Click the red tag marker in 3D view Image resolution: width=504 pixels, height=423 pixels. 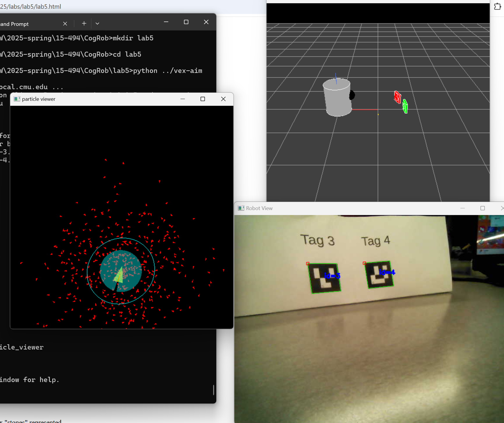point(397,97)
